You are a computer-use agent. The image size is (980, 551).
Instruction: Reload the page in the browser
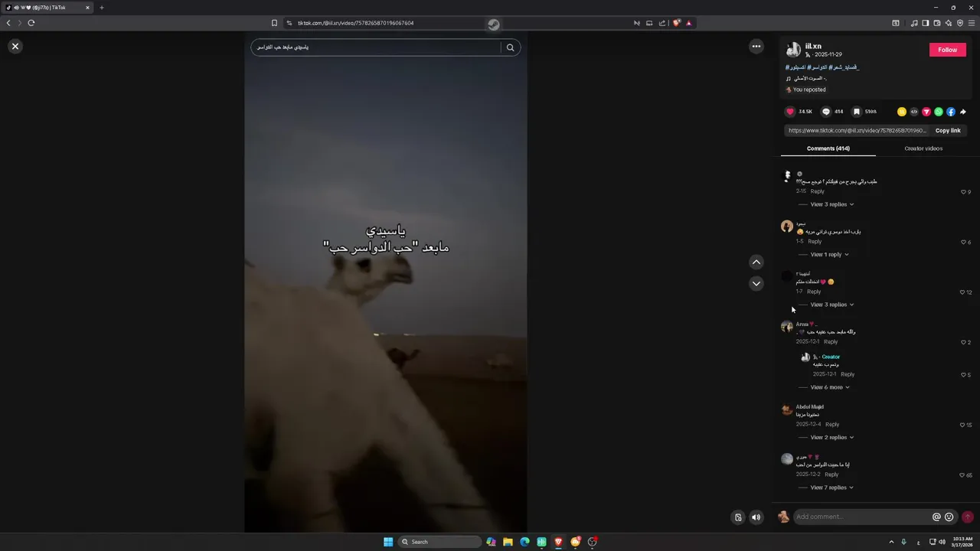[x=31, y=23]
